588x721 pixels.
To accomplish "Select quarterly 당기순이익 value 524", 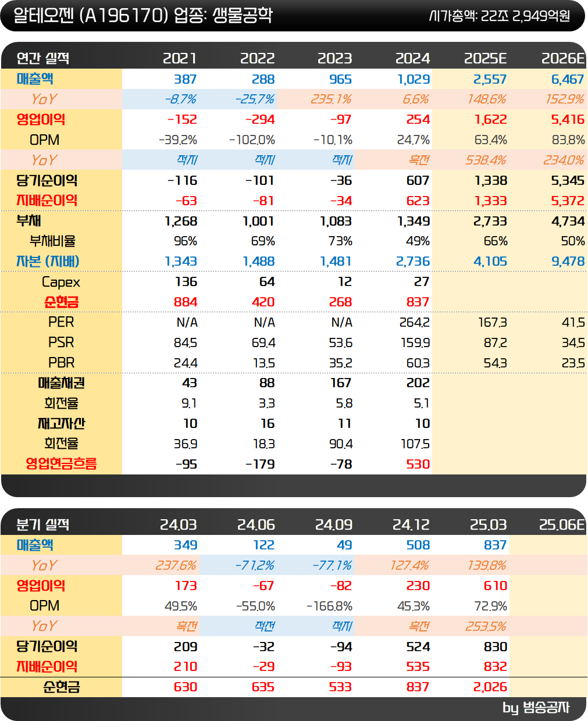I will click(x=418, y=647).
